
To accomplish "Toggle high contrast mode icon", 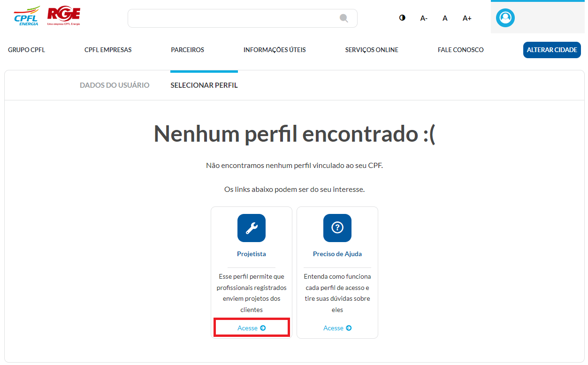I will (x=402, y=18).
